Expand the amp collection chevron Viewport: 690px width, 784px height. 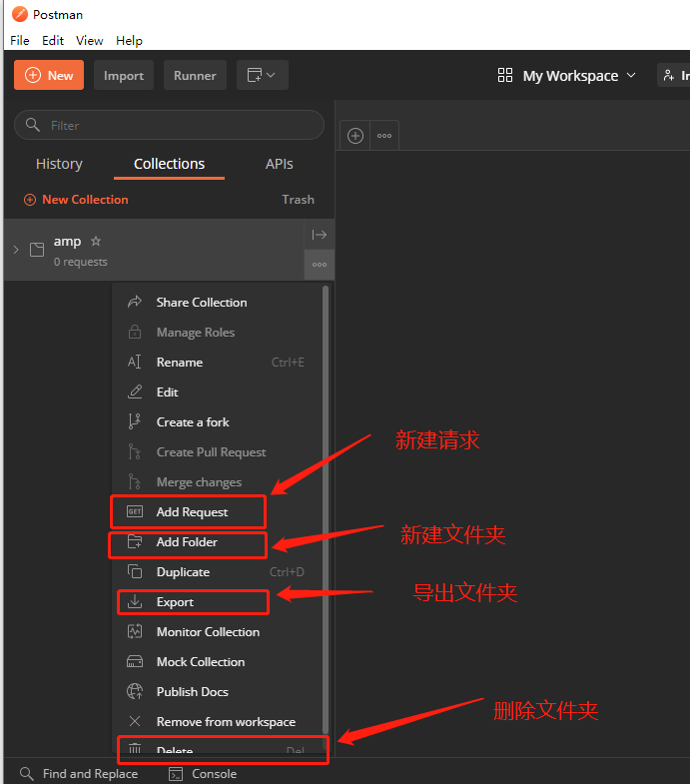point(16,250)
